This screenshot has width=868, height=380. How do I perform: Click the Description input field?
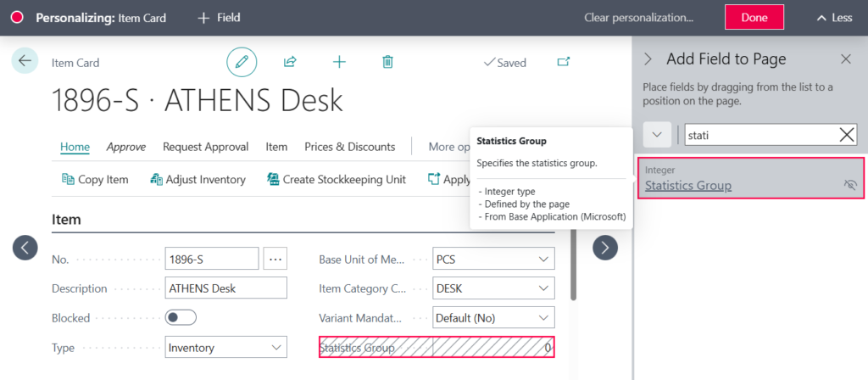[x=225, y=288]
